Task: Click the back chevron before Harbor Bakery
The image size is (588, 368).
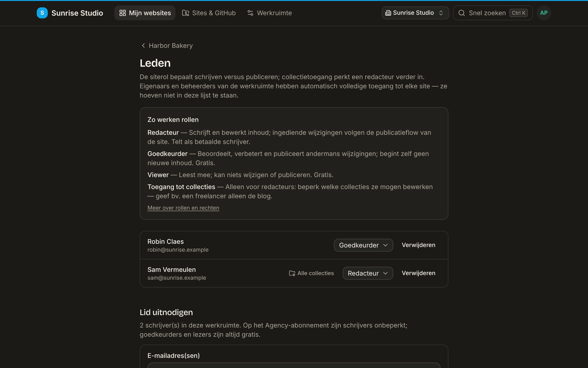Action: pos(143,46)
